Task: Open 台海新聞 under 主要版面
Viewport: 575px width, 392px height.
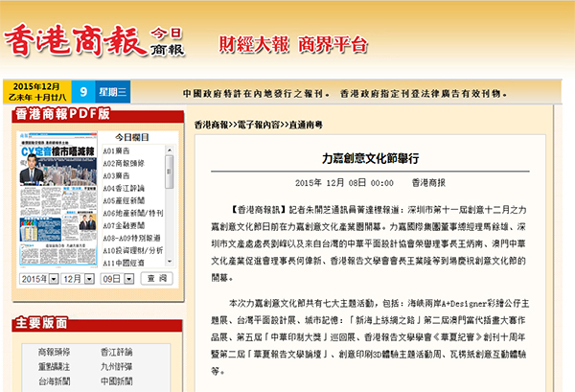Action: 54,381
